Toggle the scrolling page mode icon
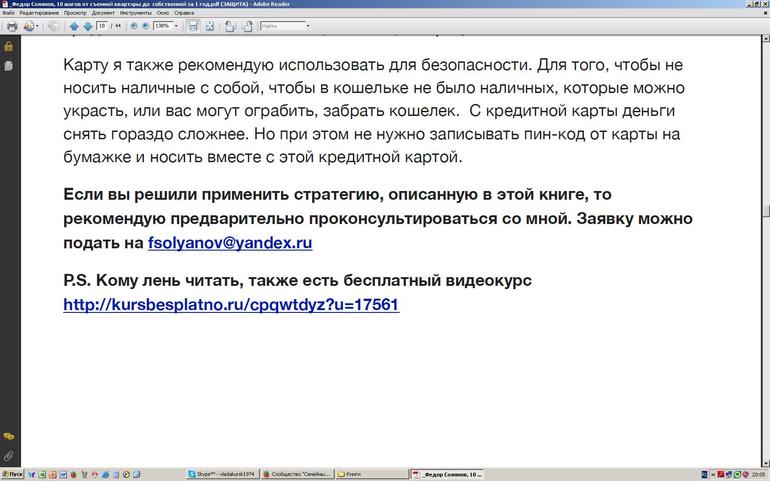This screenshot has height=481, width=770. pos(192,26)
